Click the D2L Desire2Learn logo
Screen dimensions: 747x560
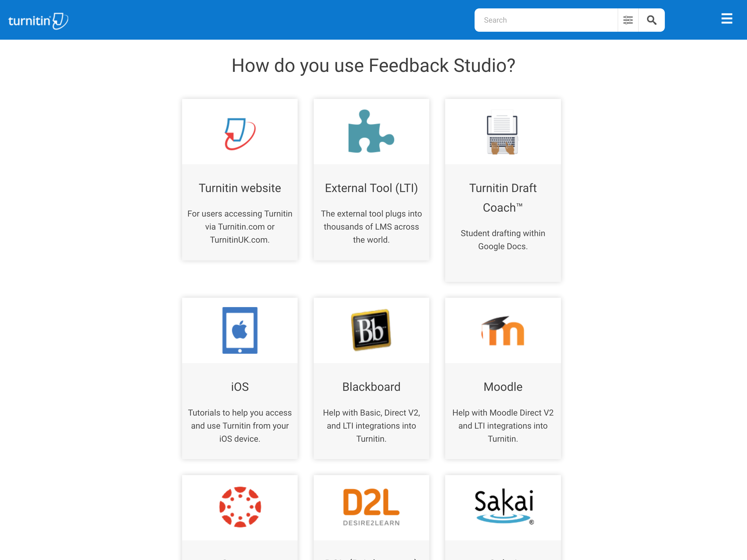click(371, 507)
